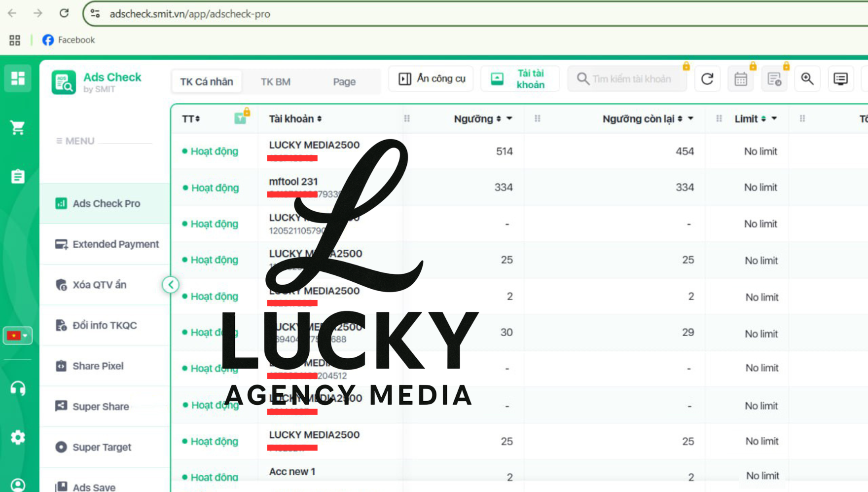868x492 pixels.
Task: Open the settings gear icon
Action: pos(18,437)
